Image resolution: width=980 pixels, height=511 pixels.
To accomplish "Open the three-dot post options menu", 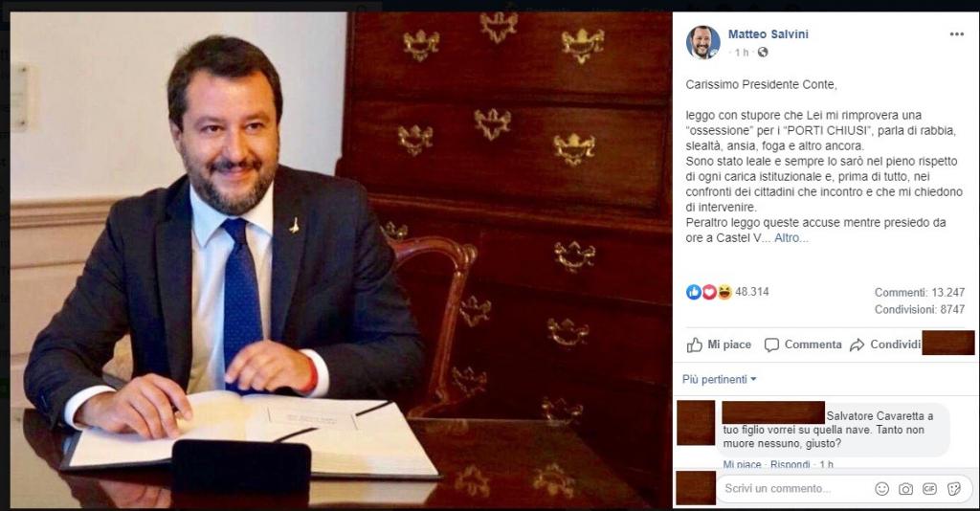I will tap(956, 34).
